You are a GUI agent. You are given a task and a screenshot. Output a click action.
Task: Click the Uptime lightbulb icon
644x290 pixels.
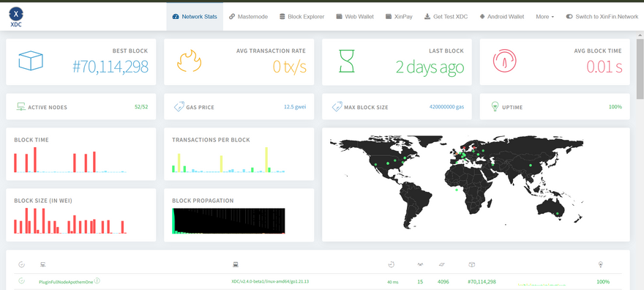click(x=495, y=107)
